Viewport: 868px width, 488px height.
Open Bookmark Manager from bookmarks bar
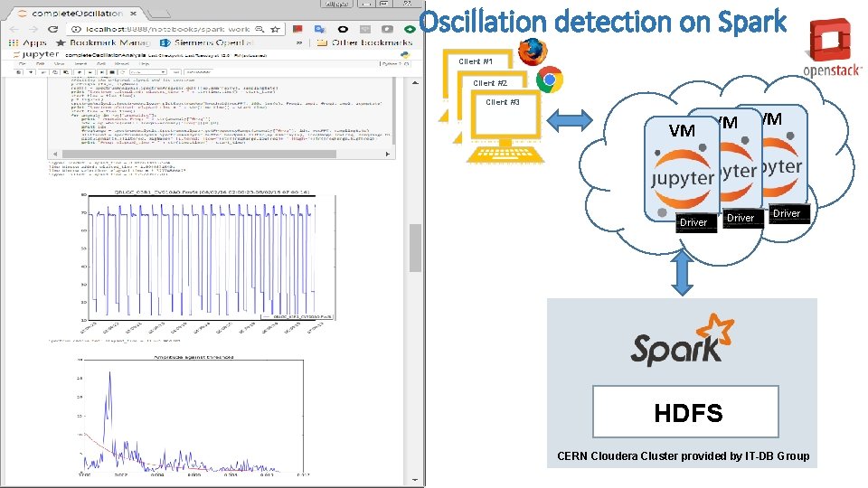coord(103,42)
